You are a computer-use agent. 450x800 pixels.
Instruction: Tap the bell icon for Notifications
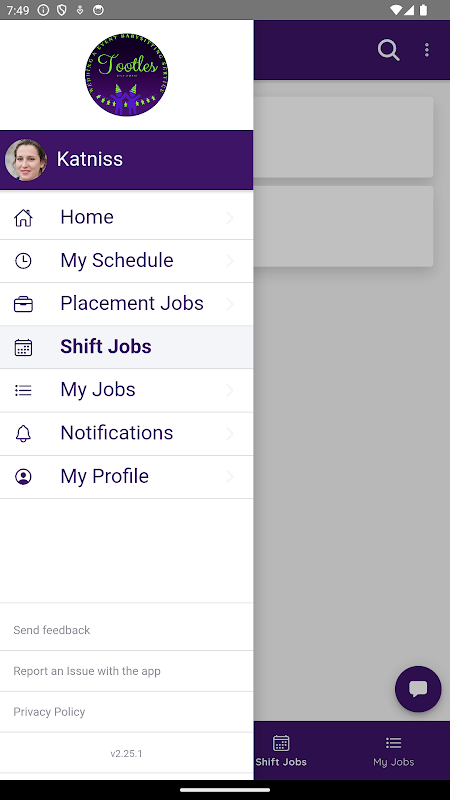(23, 433)
